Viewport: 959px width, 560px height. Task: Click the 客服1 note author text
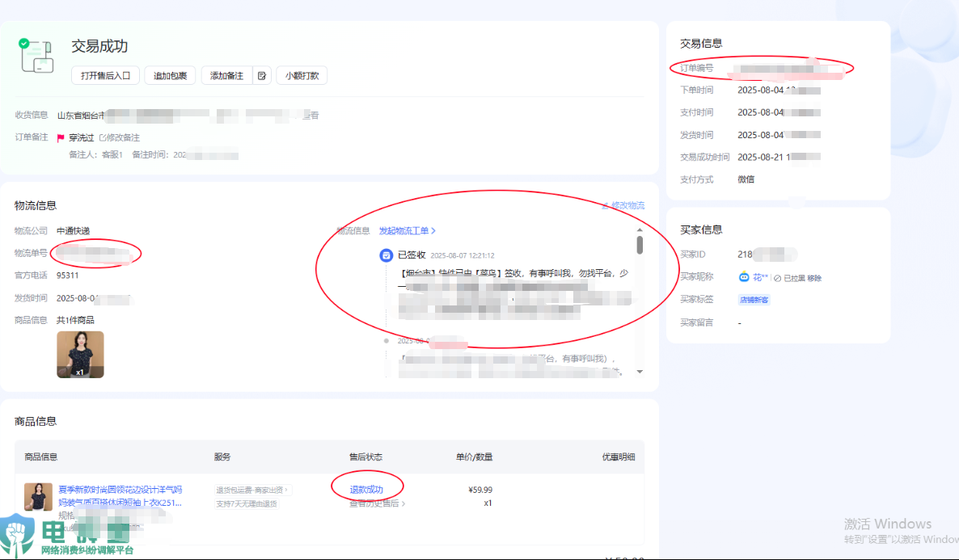(112, 154)
